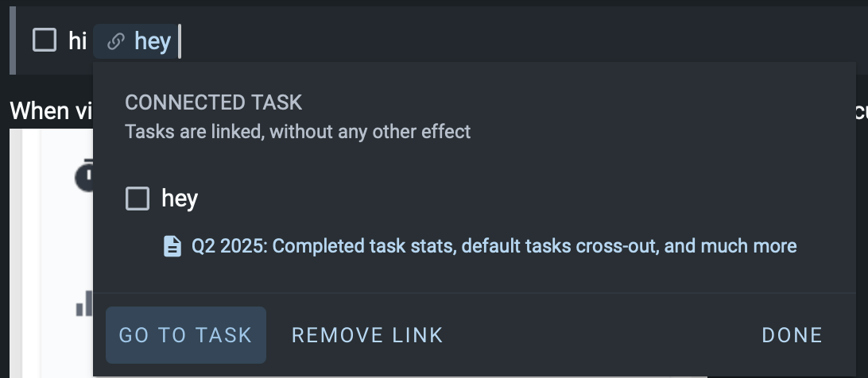Click the "When vi" paragraph text
868x378 pixels.
[48, 111]
